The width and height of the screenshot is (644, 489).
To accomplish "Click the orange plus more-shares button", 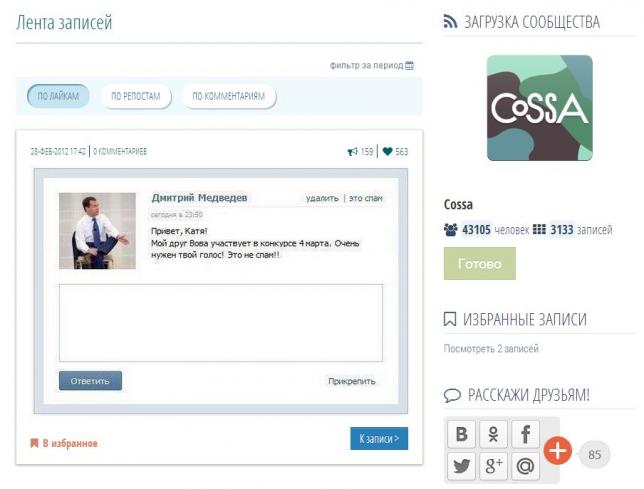I will 558,451.
